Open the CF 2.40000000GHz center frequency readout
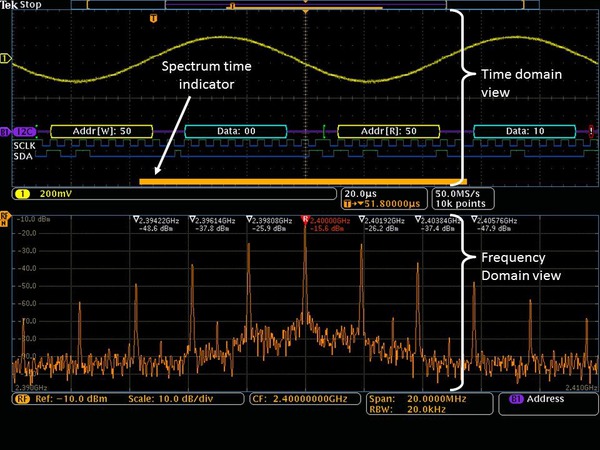 (304, 399)
